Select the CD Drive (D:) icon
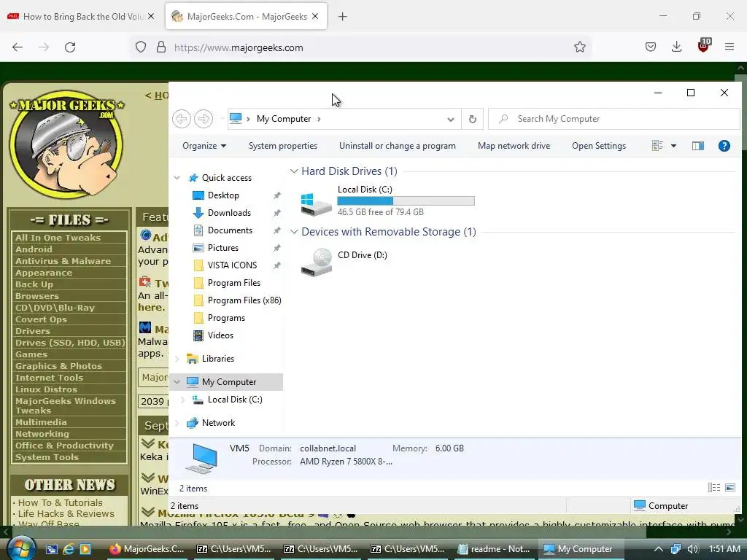This screenshot has width=747, height=560. (x=317, y=262)
